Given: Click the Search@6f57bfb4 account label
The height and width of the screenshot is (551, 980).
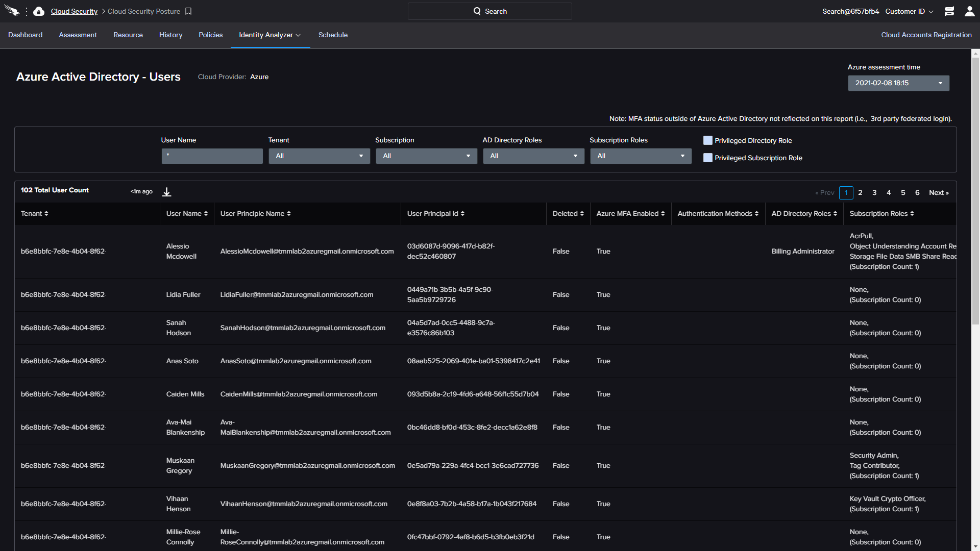Looking at the screenshot, I should (x=850, y=11).
